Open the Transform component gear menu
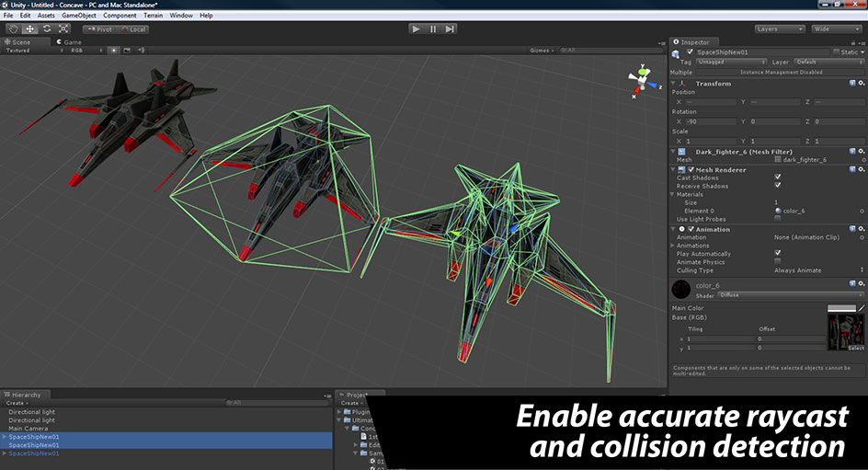 [x=862, y=83]
